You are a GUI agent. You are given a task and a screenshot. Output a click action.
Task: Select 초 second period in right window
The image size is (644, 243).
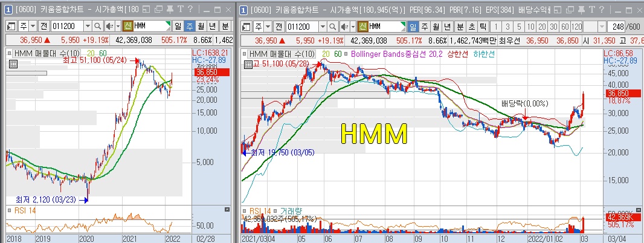[x=471, y=27]
